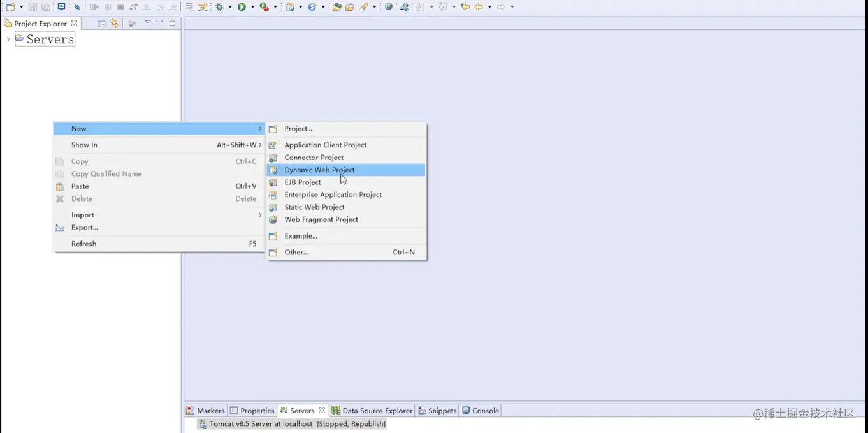Screen dimensions: 868x433
Task: Click the Run Last Tool icon
Action: (x=264, y=7)
